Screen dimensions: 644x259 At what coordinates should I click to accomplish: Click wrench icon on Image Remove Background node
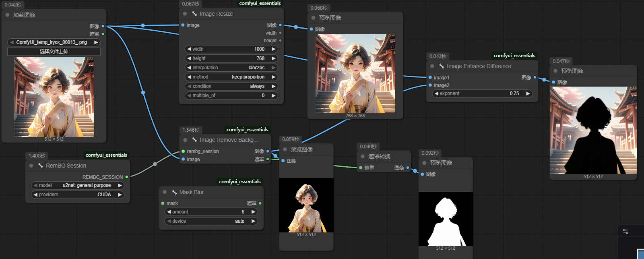195,140
